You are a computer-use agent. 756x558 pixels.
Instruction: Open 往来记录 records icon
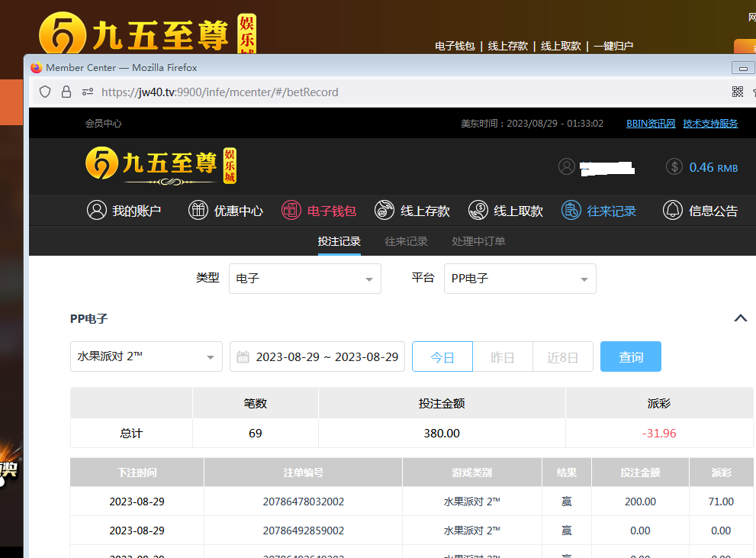571,210
